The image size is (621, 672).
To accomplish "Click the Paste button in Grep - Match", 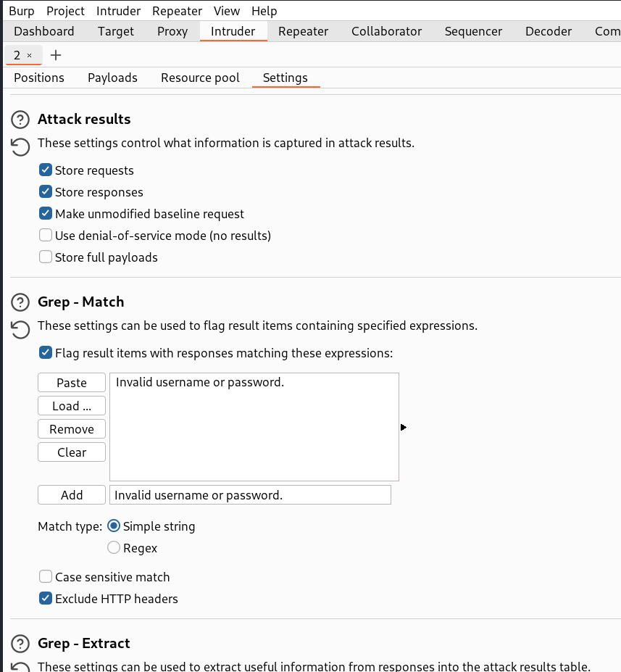I will [71, 382].
